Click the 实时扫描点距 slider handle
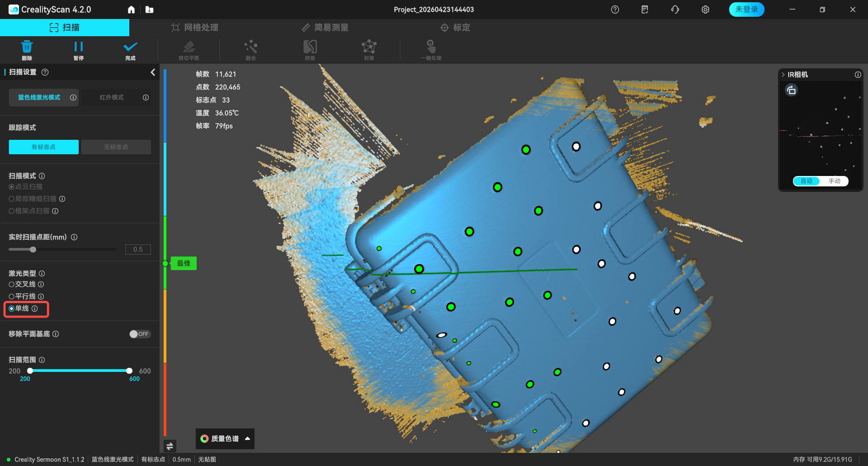This screenshot has width=868, height=466. 33,249
